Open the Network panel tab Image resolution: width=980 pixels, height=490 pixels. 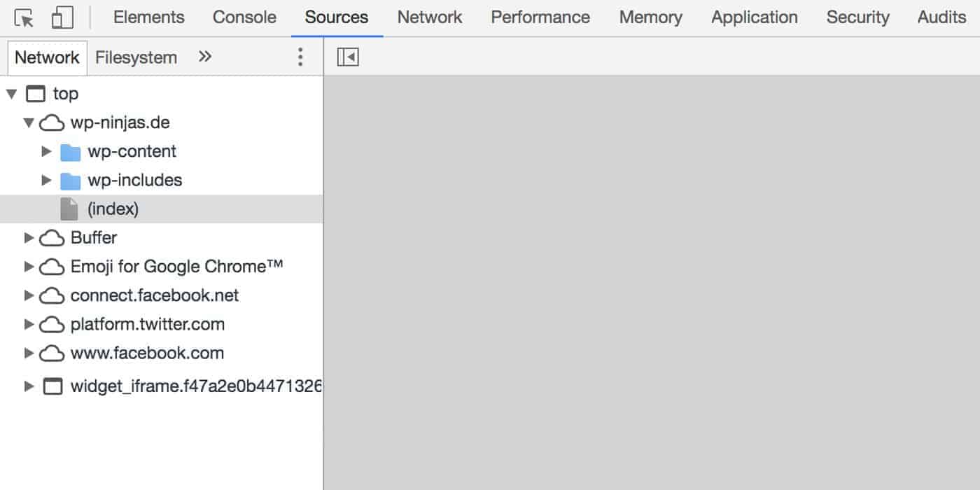pyautogui.click(x=430, y=17)
